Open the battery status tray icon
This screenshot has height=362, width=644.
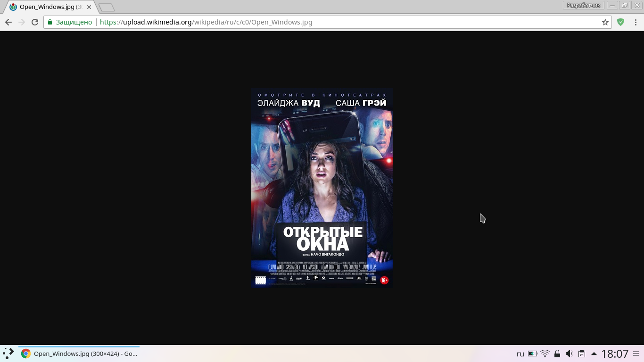(x=533, y=354)
